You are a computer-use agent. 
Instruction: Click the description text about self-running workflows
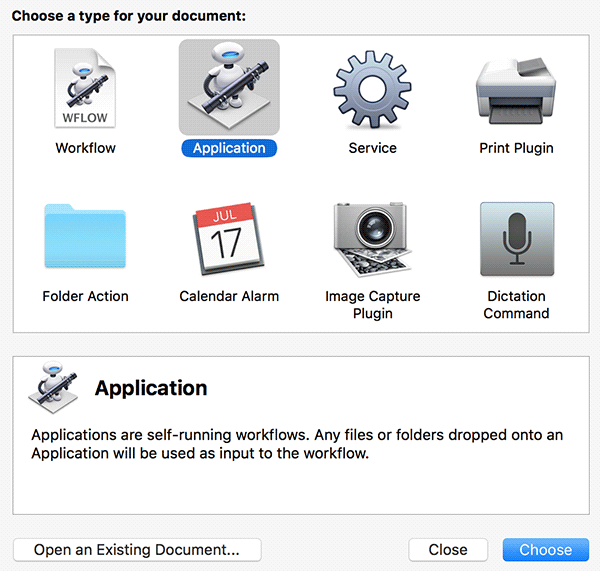(x=297, y=444)
